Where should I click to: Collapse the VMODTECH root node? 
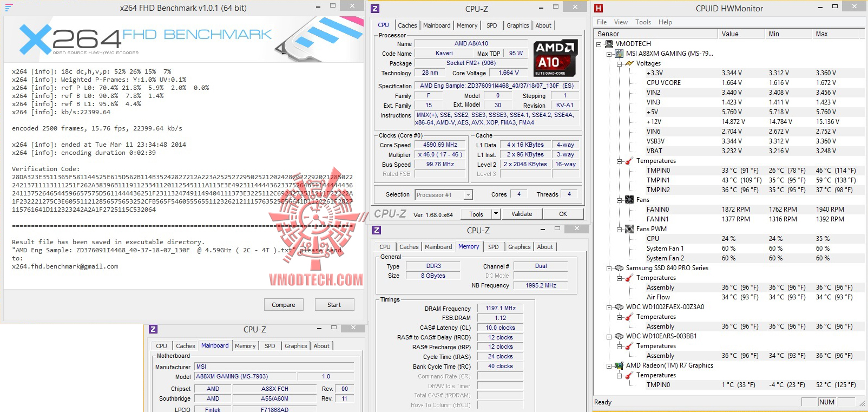pos(599,44)
